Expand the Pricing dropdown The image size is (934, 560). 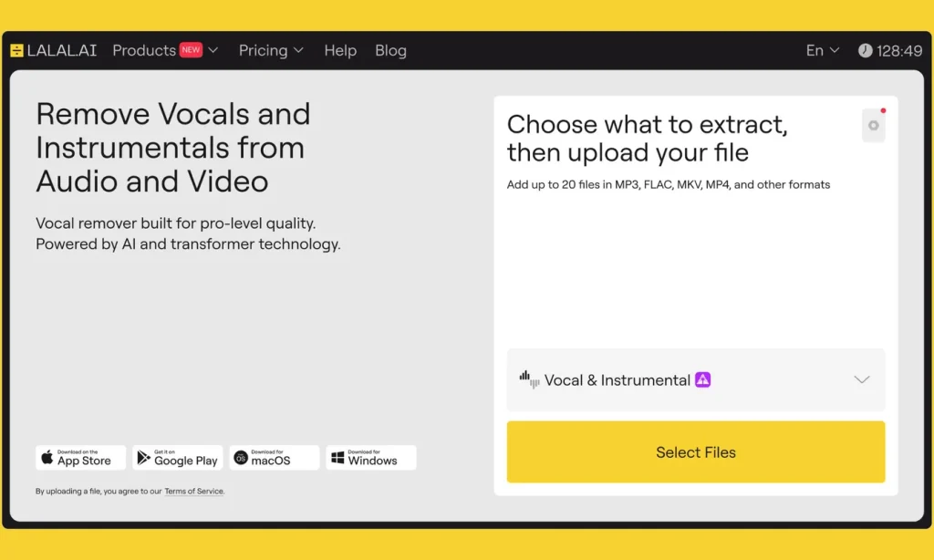pyautogui.click(x=271, y=51)
